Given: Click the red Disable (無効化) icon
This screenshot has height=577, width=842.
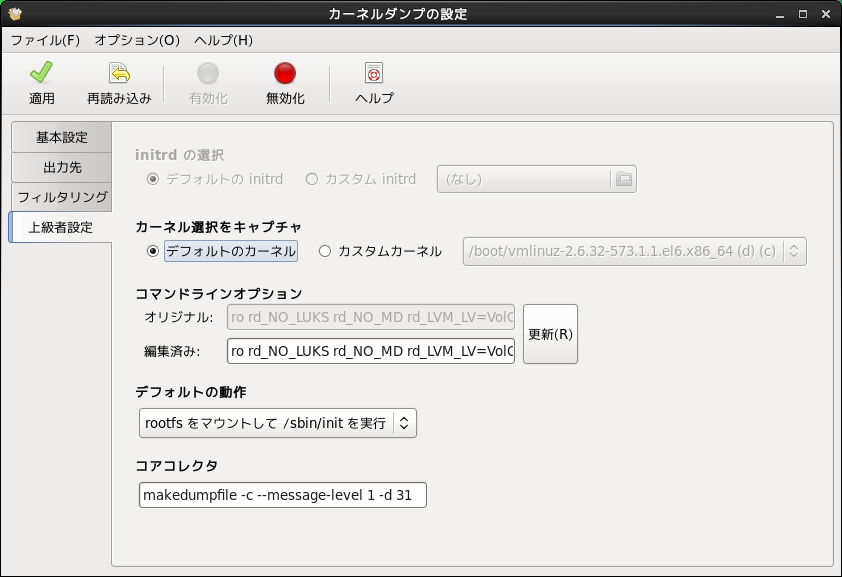Looking at the screenshot, I should tap(285, 74).
